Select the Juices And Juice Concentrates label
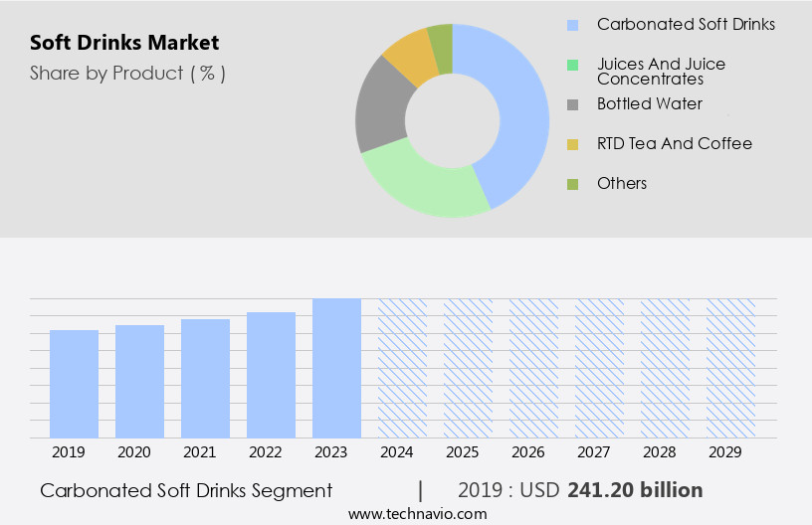 coord(661,72)
